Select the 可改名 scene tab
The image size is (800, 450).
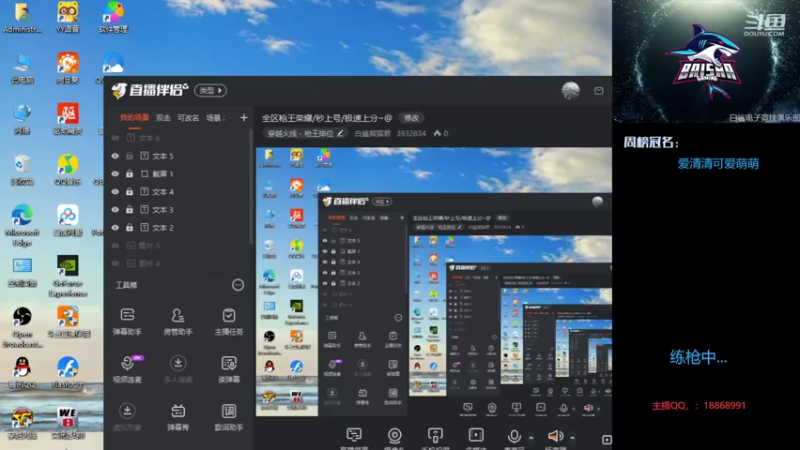coord(188,118)
